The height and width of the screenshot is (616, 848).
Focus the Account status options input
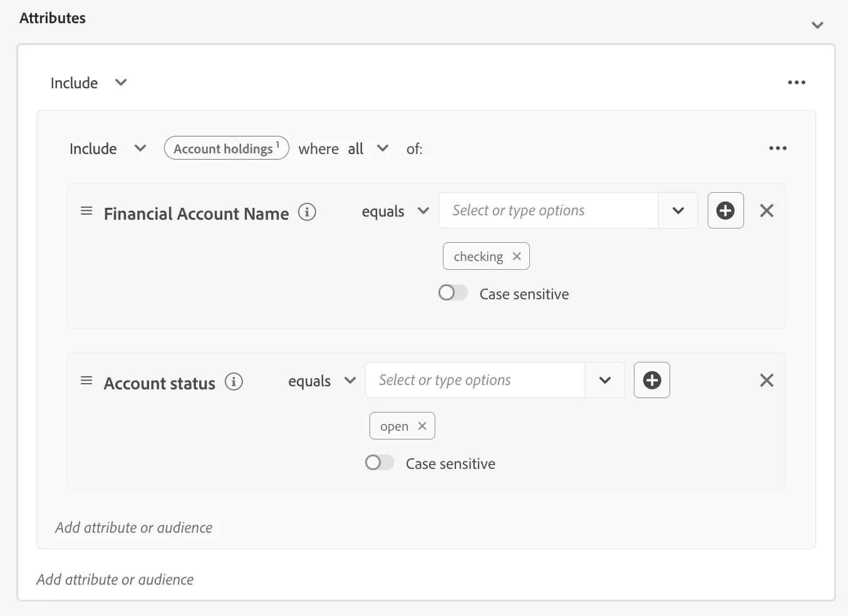475,380
